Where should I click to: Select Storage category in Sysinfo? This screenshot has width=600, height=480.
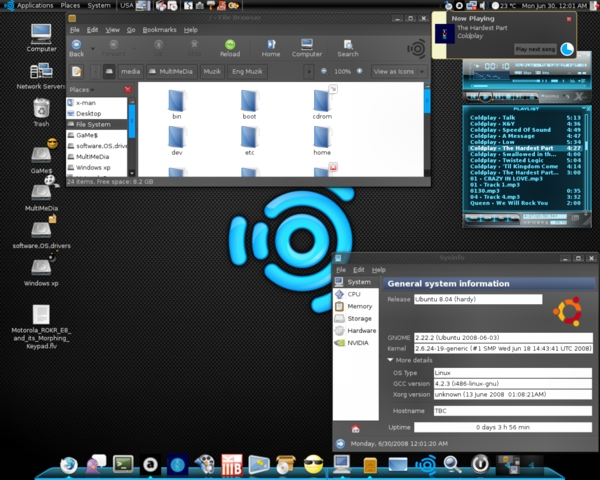click(x=356, y=318)
